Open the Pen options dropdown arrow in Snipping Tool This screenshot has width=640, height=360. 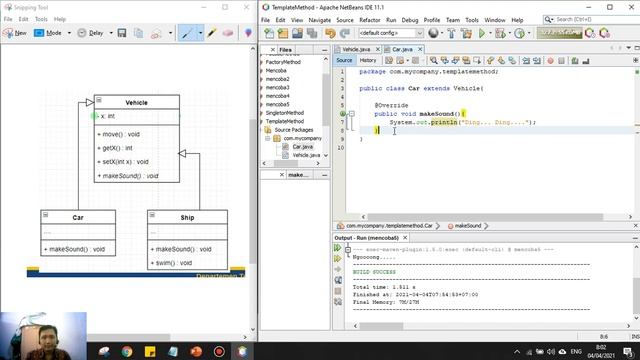click(x=200, y=33)
